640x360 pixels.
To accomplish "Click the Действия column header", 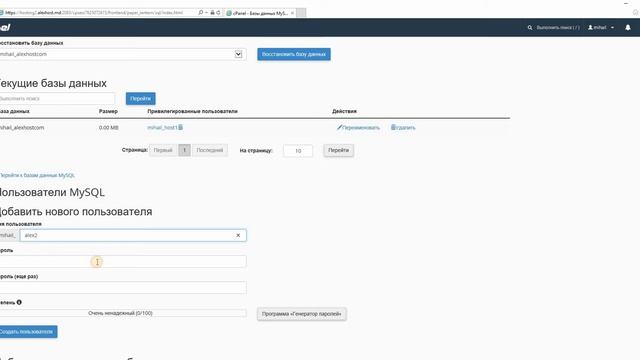I will tap(344, 111).
